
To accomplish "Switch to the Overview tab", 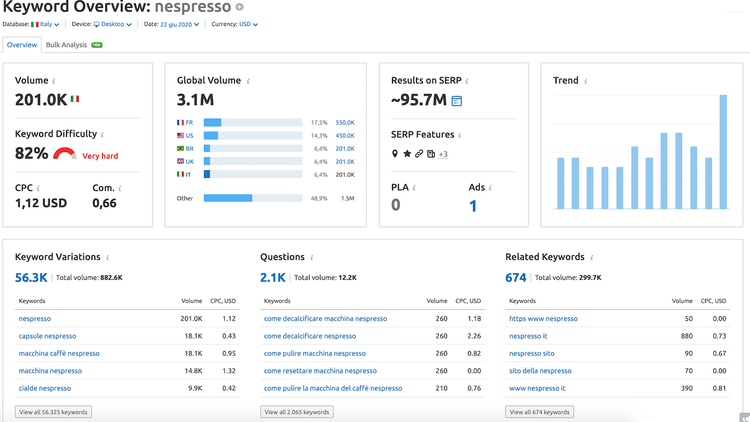I will point(22,45).
